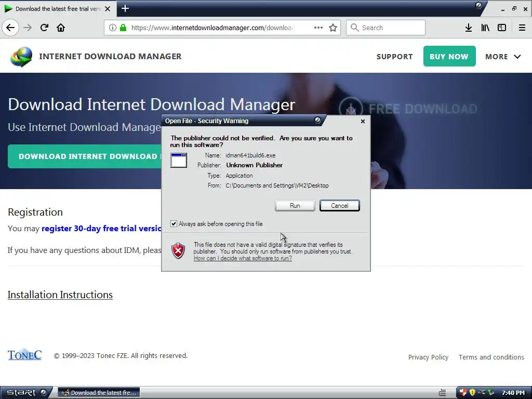Image resolution: width=532 pixels, height=399 pixels.
Task: Toggle the browser sidebar view
Action: point(502,28)
